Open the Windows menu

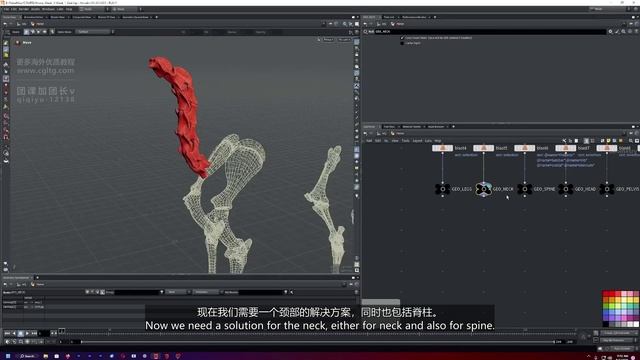pyautogui.click(x=48, y=9)
